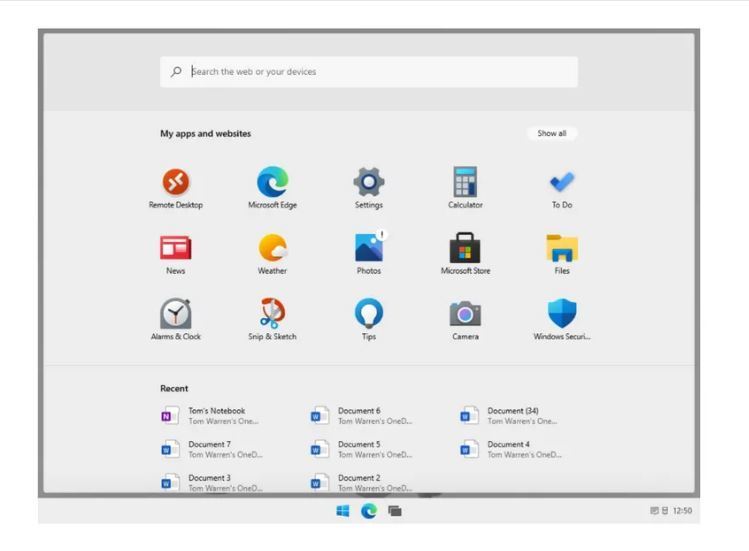Launch the Alarms & Clock app
This screenshot has height=551, width=749.
175,315
